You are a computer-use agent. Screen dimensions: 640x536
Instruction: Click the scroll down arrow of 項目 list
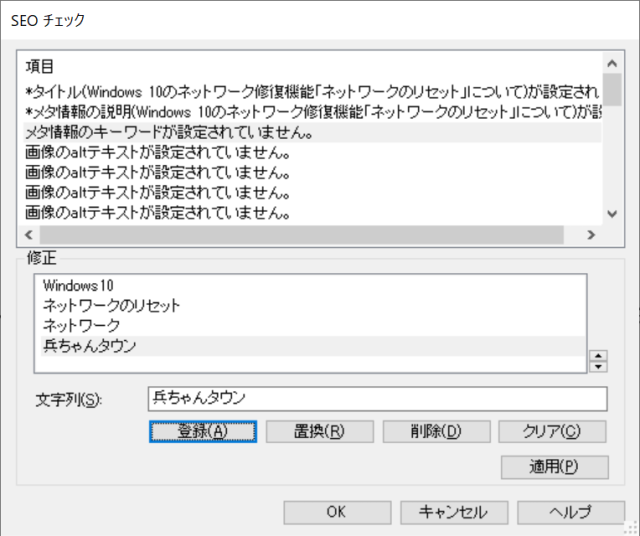pos(612,214)
